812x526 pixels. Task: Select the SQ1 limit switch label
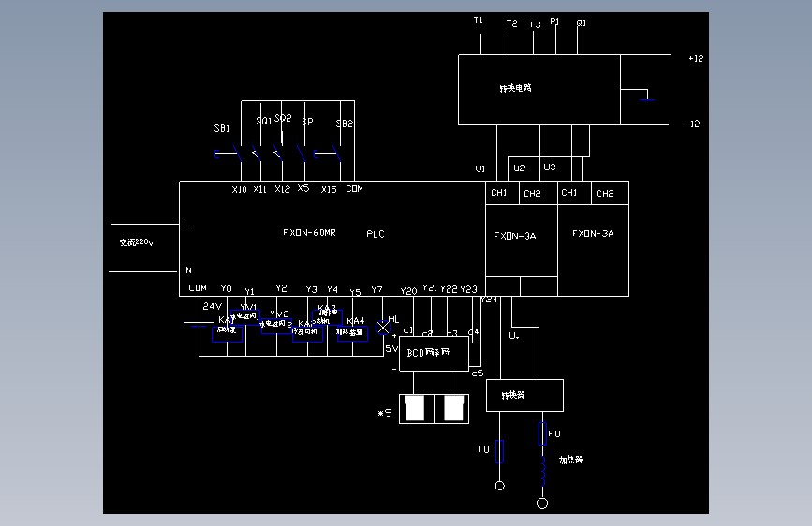(x=263, y=121)
